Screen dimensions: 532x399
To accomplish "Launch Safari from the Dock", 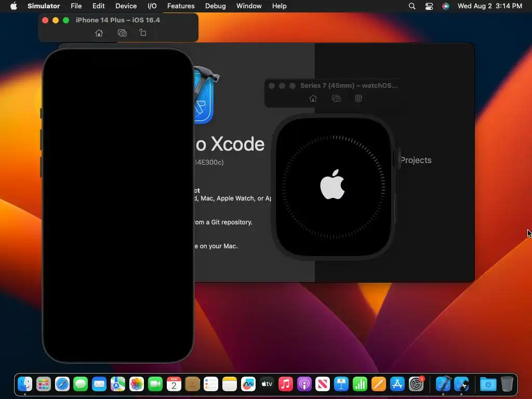I will tap(62, 384).
